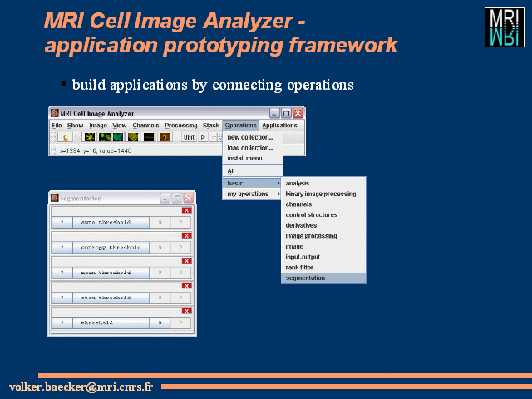532x399 pixels.
Task: Open the green butterfly-shaped sample image
Action: click(118, 137)
